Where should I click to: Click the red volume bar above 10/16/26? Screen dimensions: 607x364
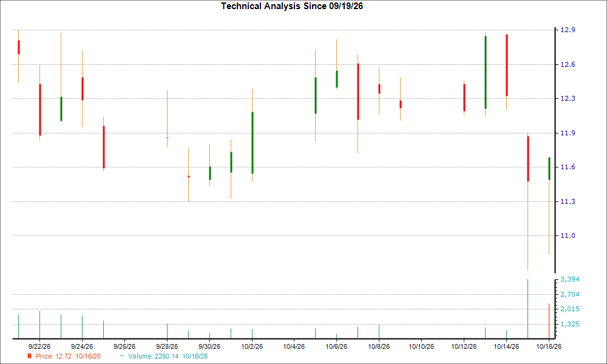[x=549, y=321]
